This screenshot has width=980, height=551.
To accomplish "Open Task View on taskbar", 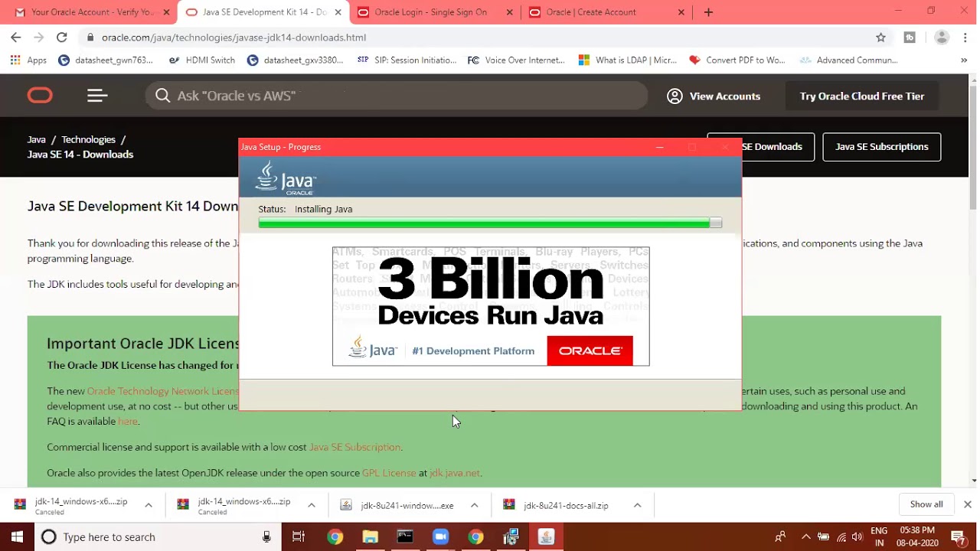I will (x=299, y=536).
